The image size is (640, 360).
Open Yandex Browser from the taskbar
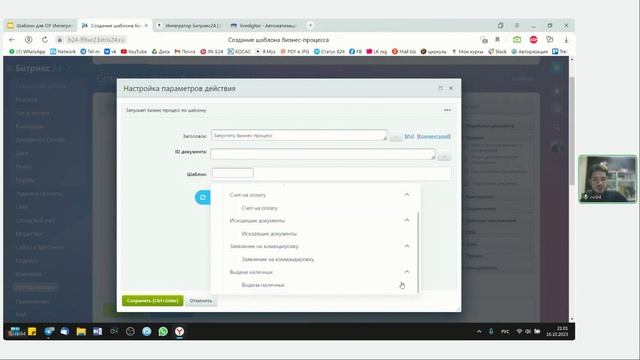click(179, 331)
